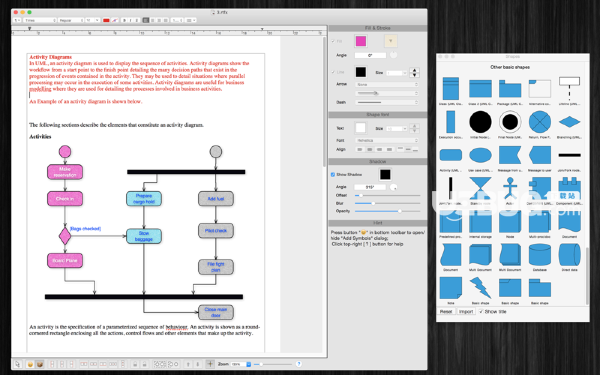600x375 pixels.
Task: Uncheck Show title in Shapes window
Action: click(481, 311)
